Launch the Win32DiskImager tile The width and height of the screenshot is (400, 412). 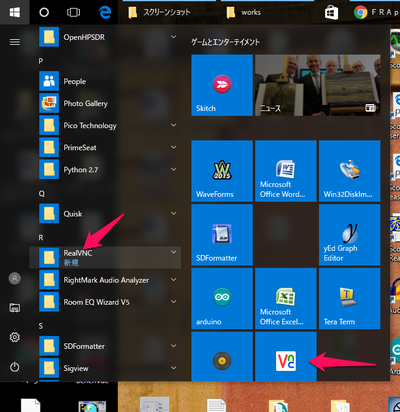[349, 171]
